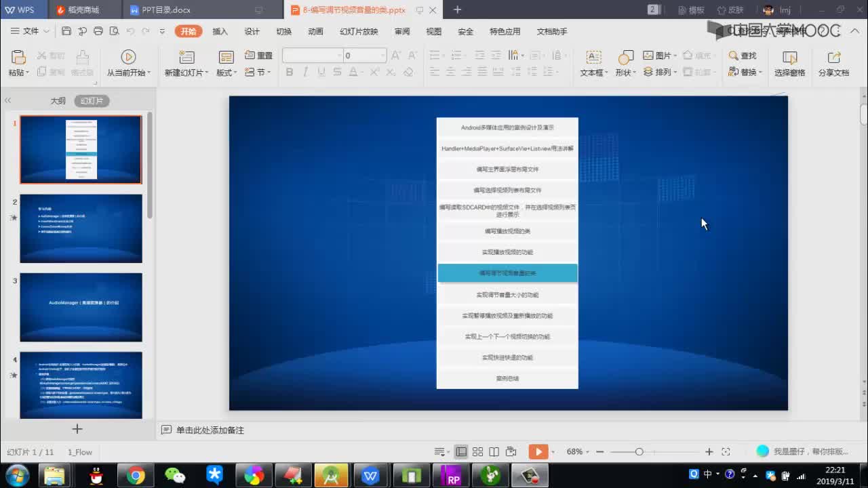Open the File (文件) menu
This screenshot has height=488, width=868.
click(30, 31)
